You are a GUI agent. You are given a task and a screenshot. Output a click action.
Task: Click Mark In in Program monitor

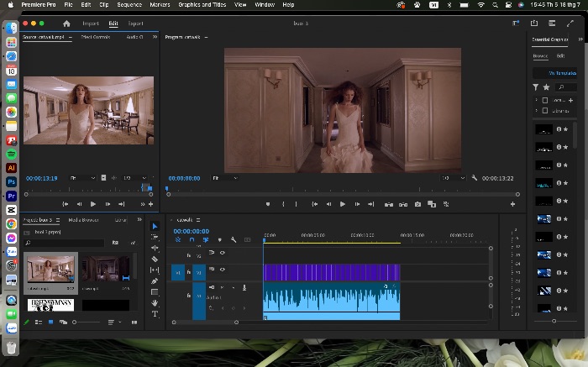[x=283, y=204]
